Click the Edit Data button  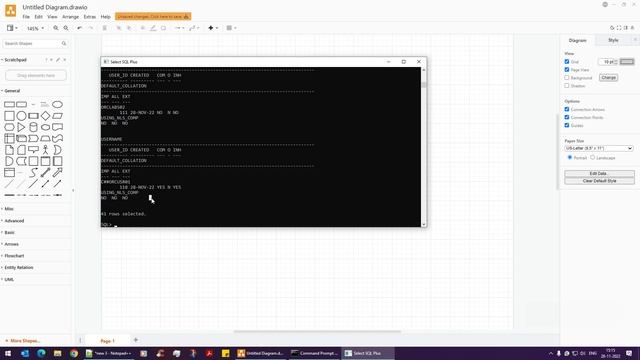599,173
